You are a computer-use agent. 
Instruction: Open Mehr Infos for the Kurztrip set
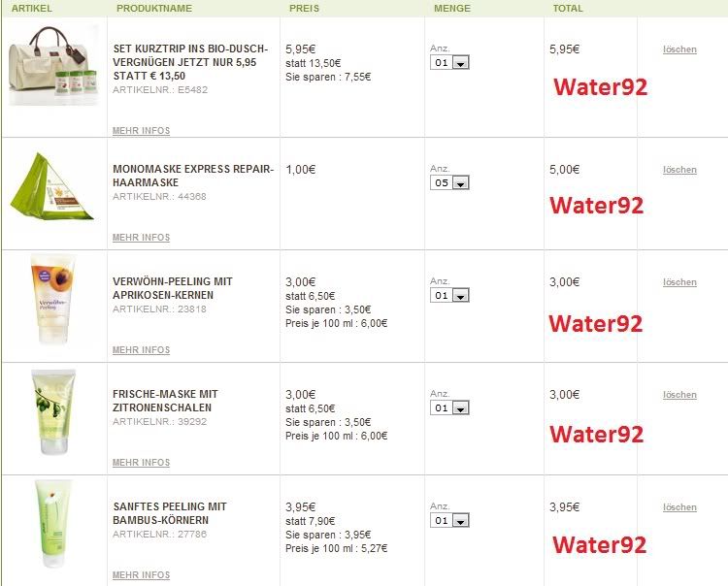[141, 131]
